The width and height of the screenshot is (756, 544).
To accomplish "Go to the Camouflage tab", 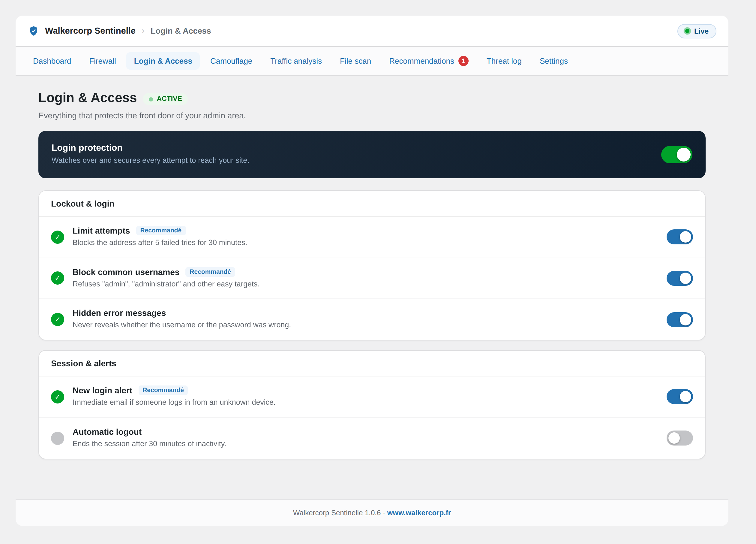I will [231, 61].
